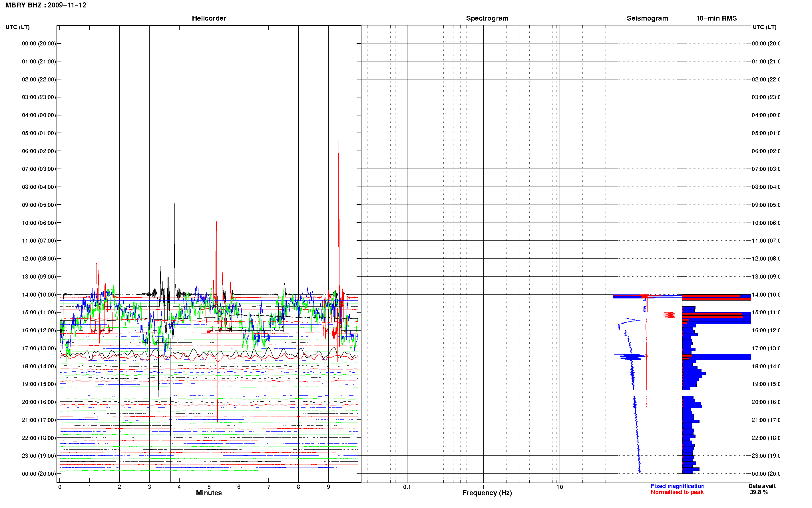The width and height of the screenshot is (812, 508).
Task: Click the left time label 03:00 (23:00)
Action: coord(39,97)
